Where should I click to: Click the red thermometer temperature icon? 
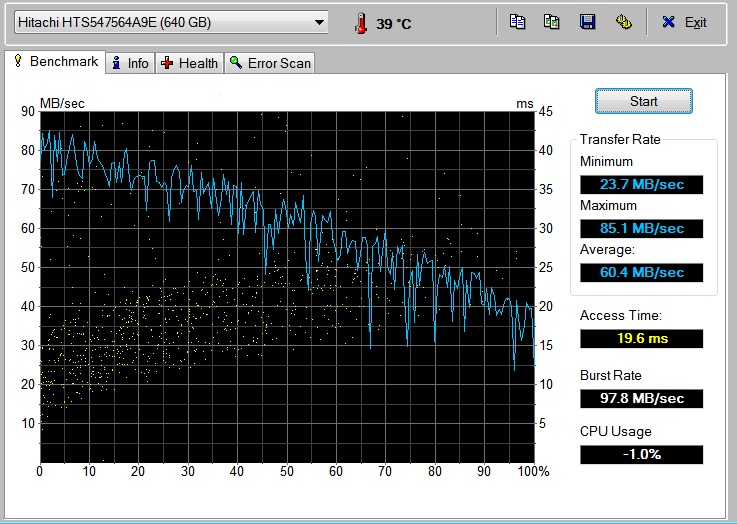point(361,23)
